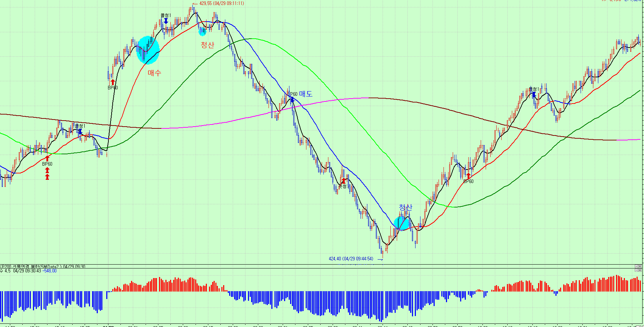
Task: Select the red 청산 label near the peak
Action: click(207, 45)
